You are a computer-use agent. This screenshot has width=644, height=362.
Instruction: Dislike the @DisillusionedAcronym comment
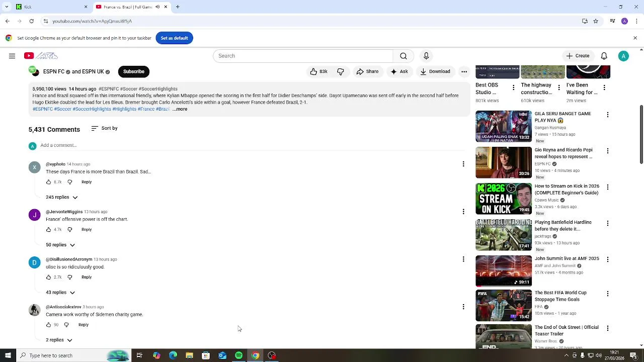(x=70, y=278)
